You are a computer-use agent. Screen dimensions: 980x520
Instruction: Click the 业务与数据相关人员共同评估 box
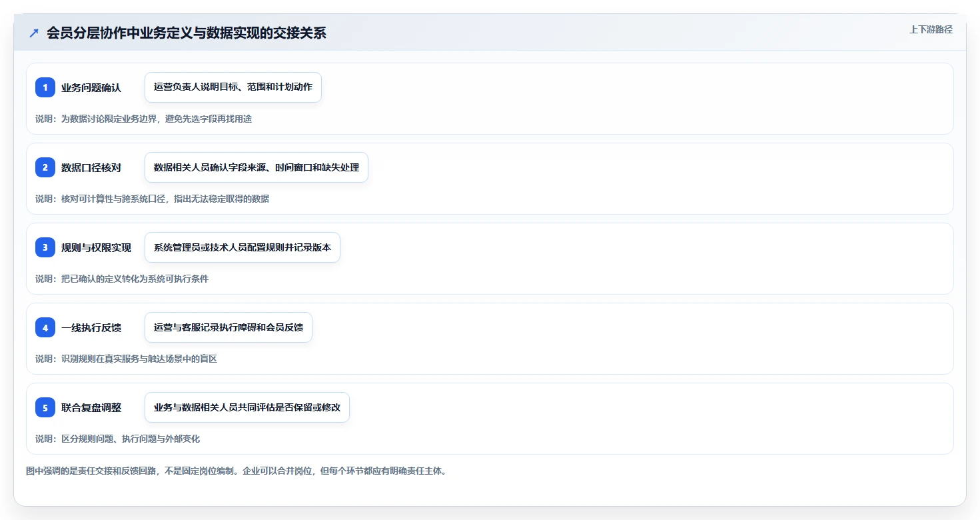[247, 407]
